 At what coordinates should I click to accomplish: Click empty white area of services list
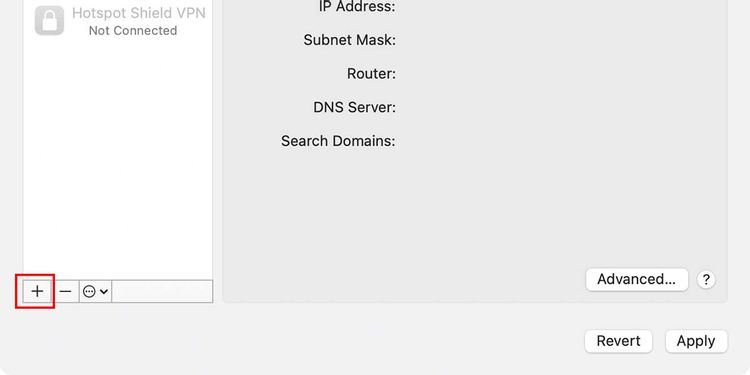point(118,158)
